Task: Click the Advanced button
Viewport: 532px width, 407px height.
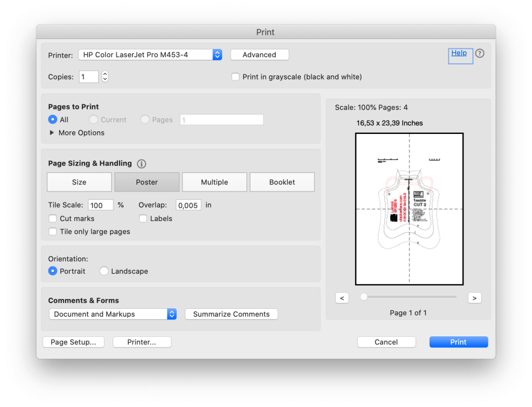Action: tap(259, 55)
